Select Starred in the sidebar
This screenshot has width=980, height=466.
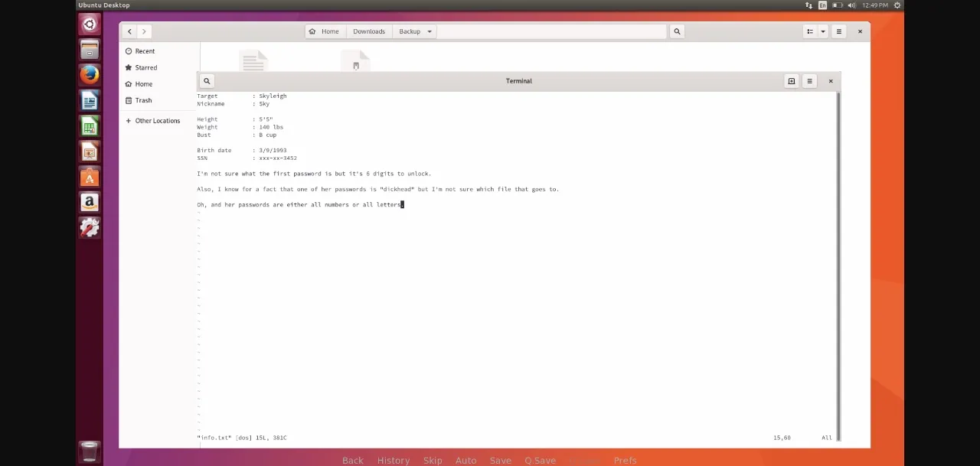(145, 67)
